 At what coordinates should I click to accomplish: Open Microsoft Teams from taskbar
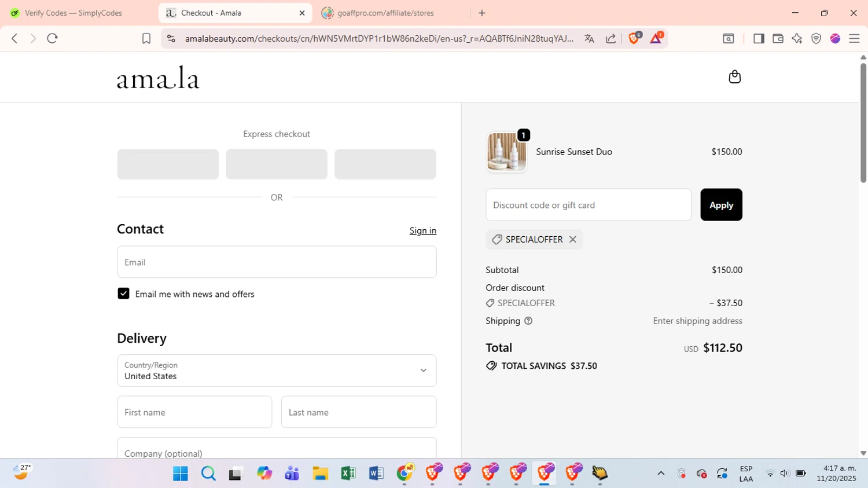[x=292, y=474]
